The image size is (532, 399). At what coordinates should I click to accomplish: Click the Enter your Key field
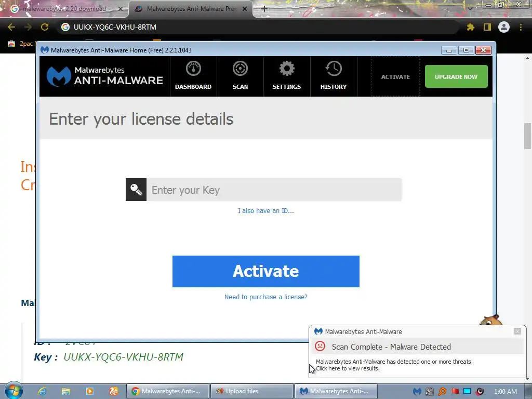(x=274, y=190)
